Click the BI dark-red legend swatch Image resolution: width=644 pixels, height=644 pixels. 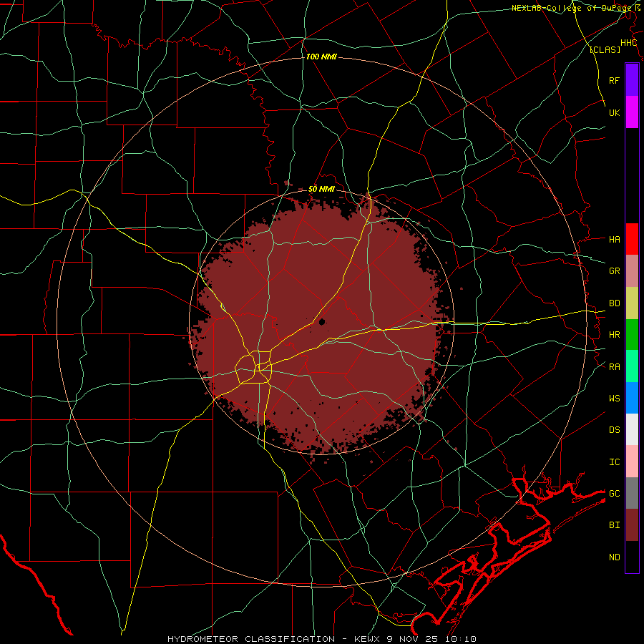tap(632, 525)
